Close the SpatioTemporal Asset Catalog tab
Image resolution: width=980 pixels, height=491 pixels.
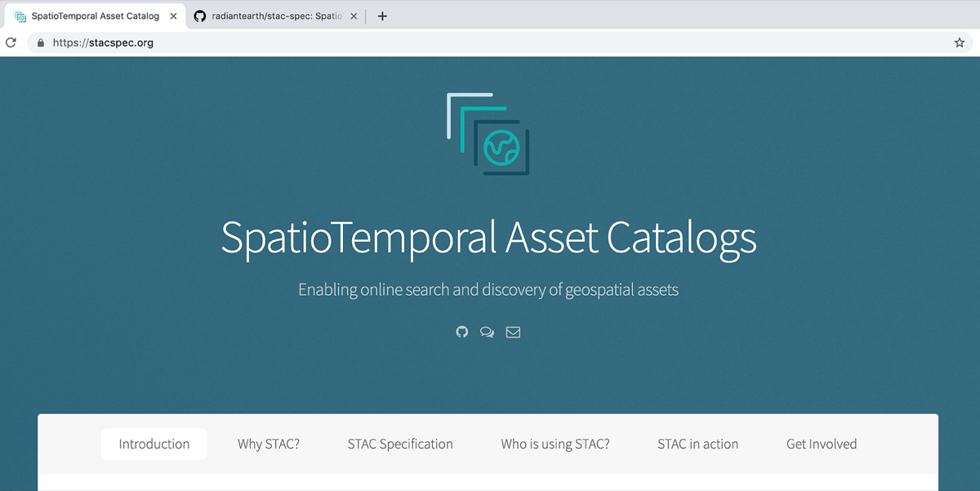(x=173, y=16)
